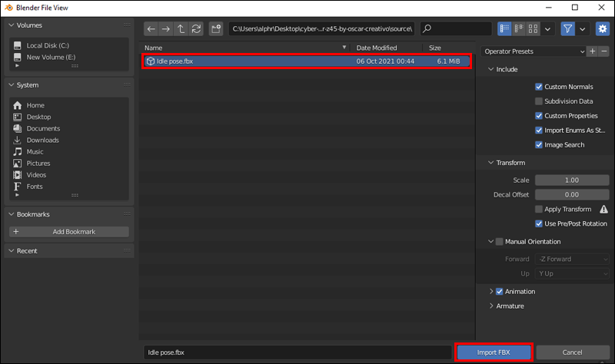This screenshot has width=615, height=364.
Task: Open display settings dropdown arrow
Action: [x=547, y=28]
